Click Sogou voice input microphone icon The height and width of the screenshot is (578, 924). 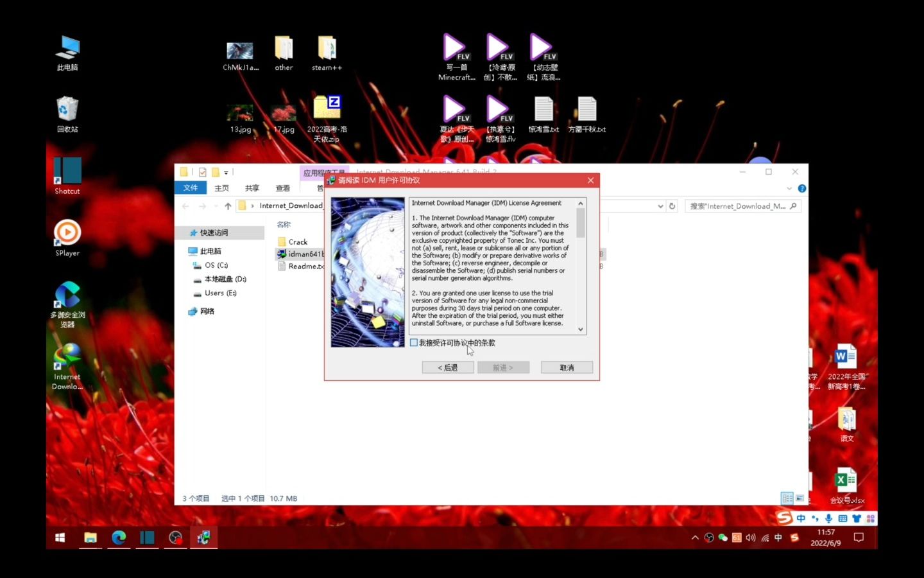[828, 518]
